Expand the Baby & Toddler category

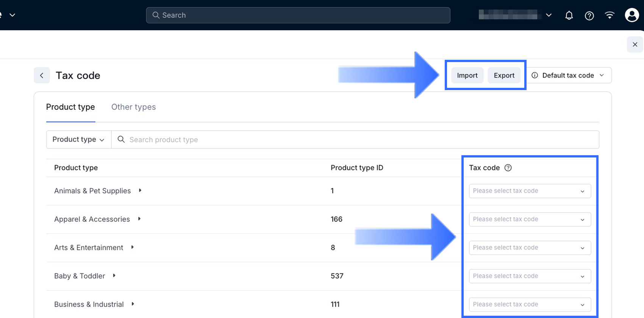point(114,276)
